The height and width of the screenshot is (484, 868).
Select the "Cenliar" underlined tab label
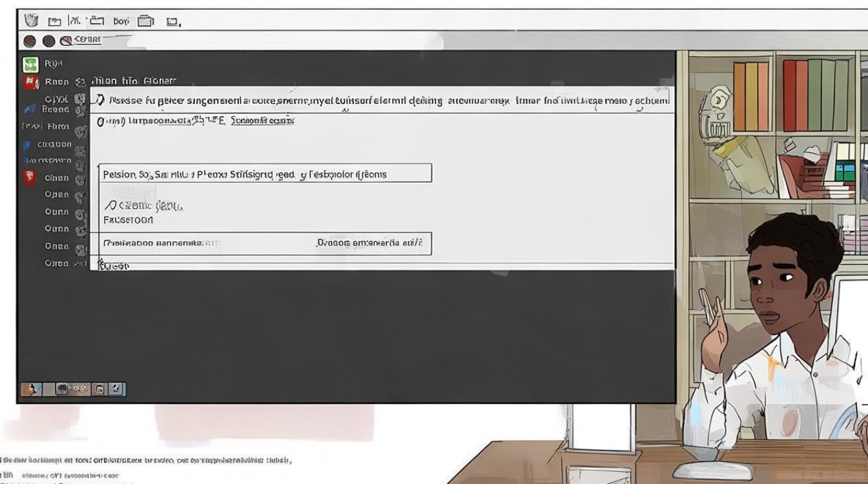coord(88,40)
